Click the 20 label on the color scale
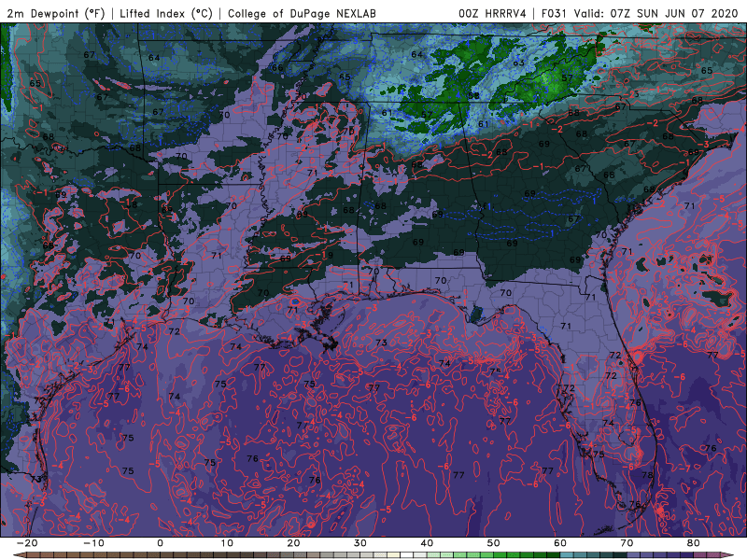The height and width of the screenshot is (560, 747). click(x=293, y=543)
